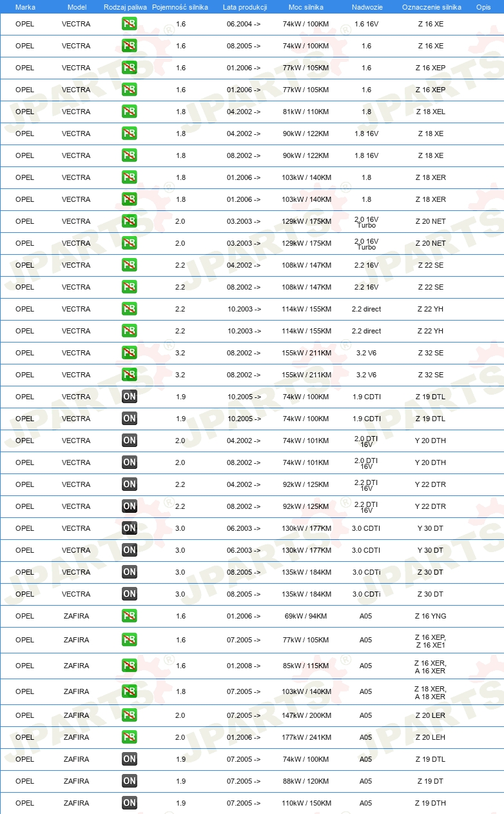This screenshot has width=504, height=814.
Task: Select the Z 18 XER, A 18 XER cell
Action: point(431,691)
